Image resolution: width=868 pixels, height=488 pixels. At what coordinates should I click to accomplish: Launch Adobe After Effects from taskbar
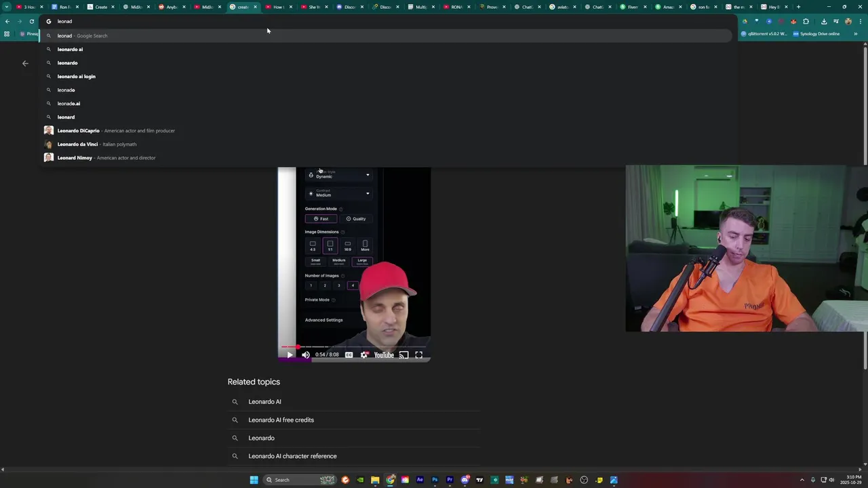pyautogui.click(x=420, y=480)
